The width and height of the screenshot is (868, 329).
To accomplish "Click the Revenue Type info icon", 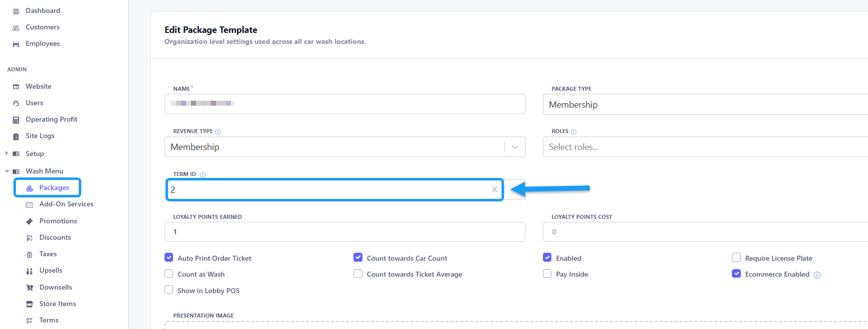I will point(217,132).
